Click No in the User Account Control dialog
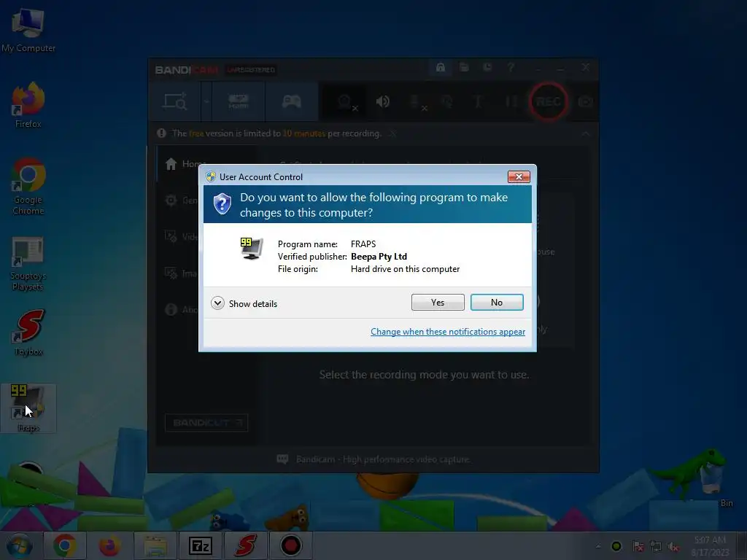 pyautogui.click(x=496, y=303)
